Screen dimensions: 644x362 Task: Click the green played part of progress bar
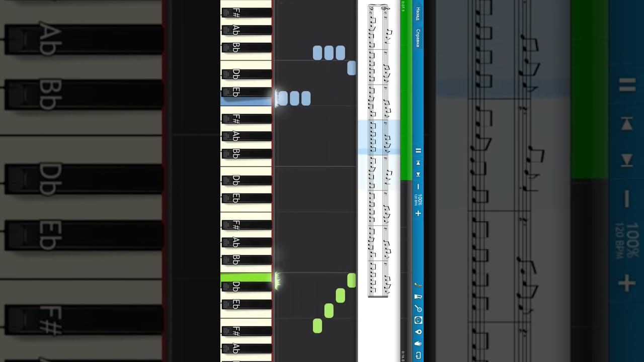406,90
